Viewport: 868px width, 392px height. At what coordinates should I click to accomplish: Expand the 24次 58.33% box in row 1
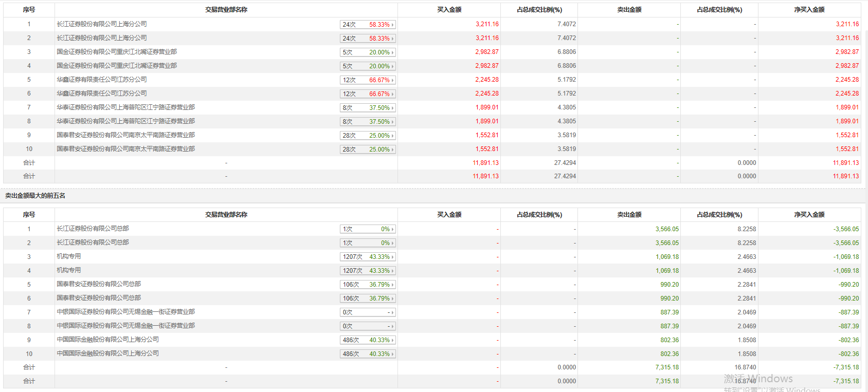[368, 25]
